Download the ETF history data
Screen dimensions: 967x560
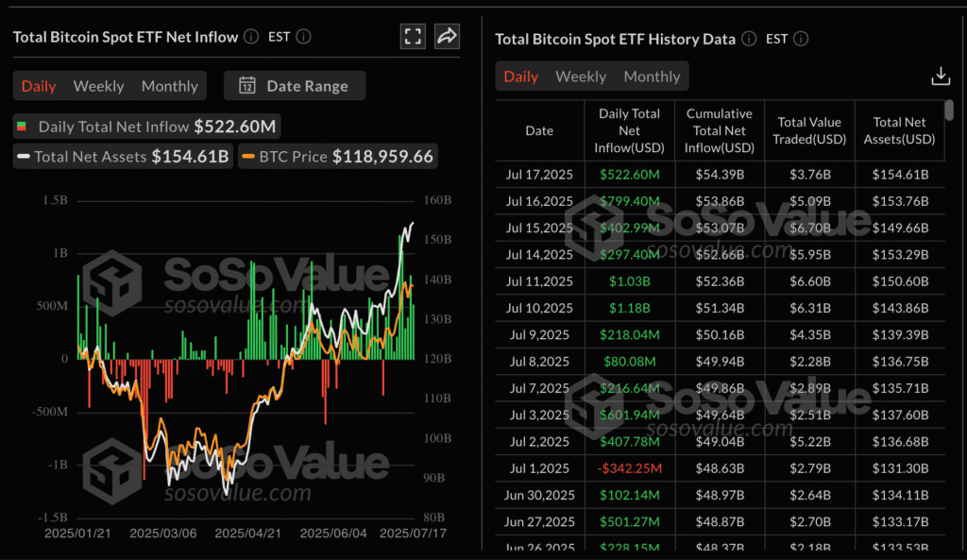940,76
